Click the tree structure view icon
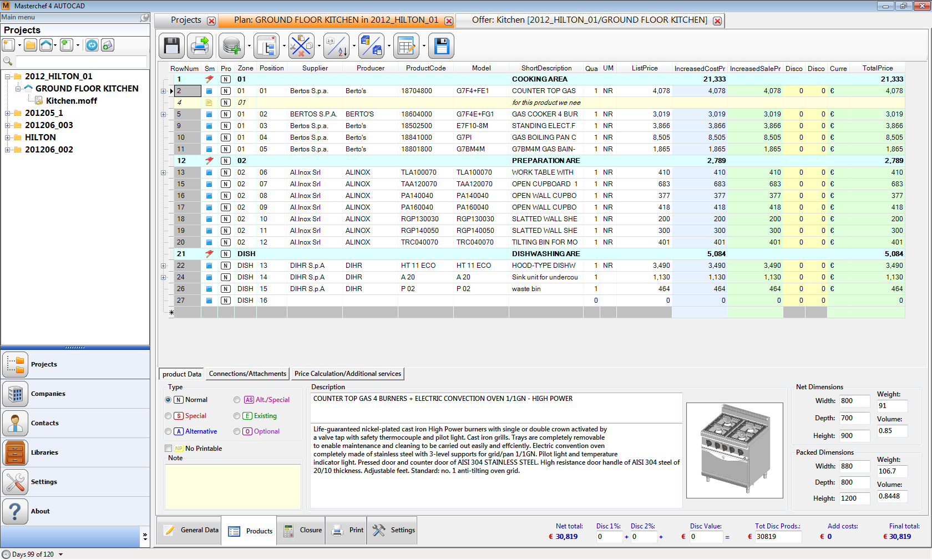932x560 pixels. coord(266,46)
